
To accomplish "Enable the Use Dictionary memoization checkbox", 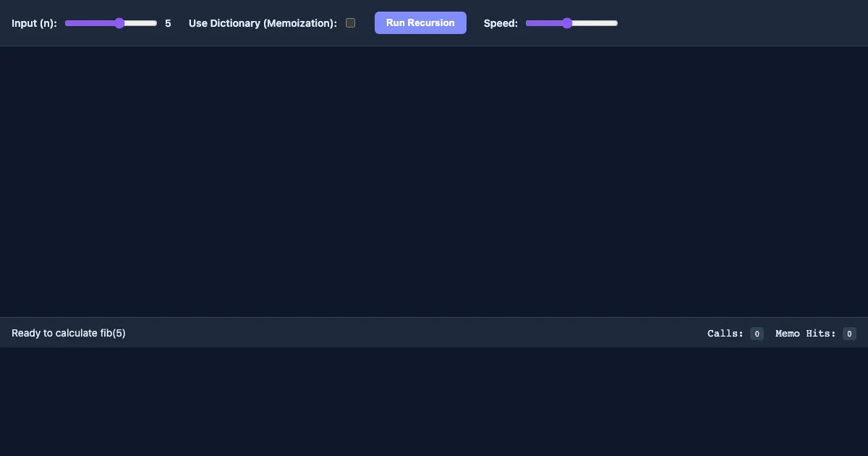I will [x=350, y=22].
